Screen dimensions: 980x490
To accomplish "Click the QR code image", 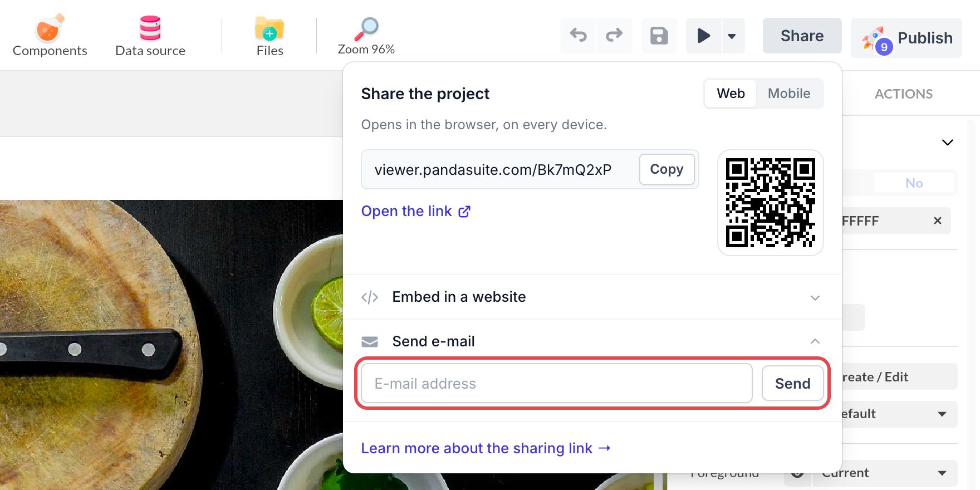I will pos(771,203).
